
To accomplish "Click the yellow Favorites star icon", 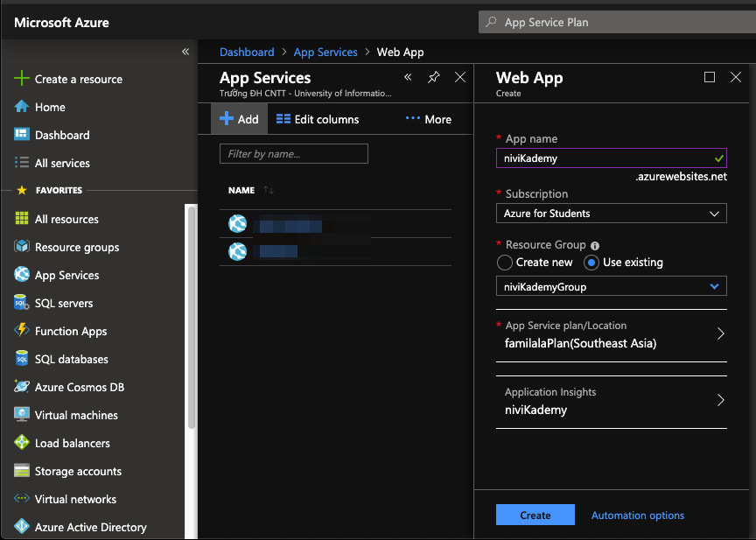I will click(22, 190).
